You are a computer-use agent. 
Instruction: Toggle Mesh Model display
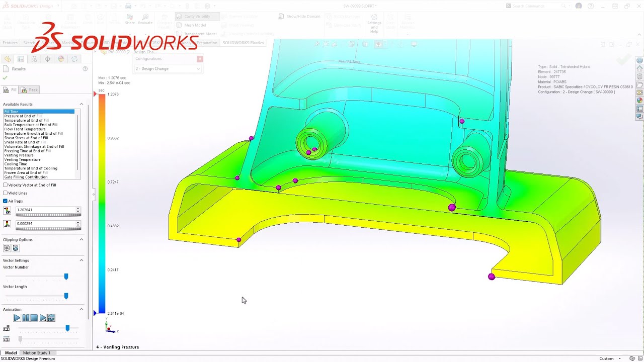tap(191, 25)
